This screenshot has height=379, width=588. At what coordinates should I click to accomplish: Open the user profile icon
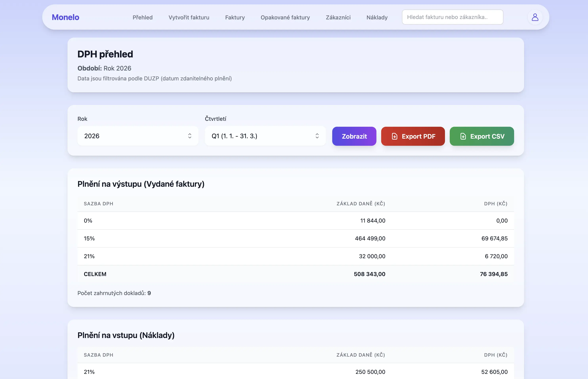click(x=535, y=17)
